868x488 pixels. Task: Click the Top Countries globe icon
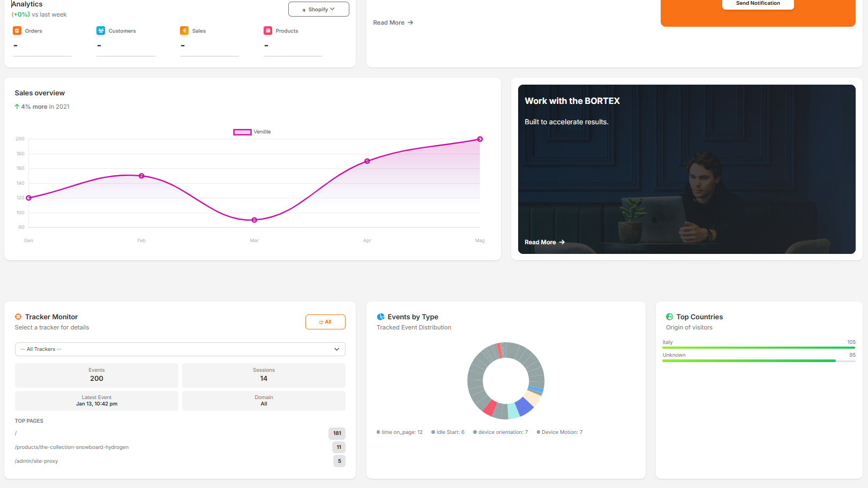click(x=670, y=317)
